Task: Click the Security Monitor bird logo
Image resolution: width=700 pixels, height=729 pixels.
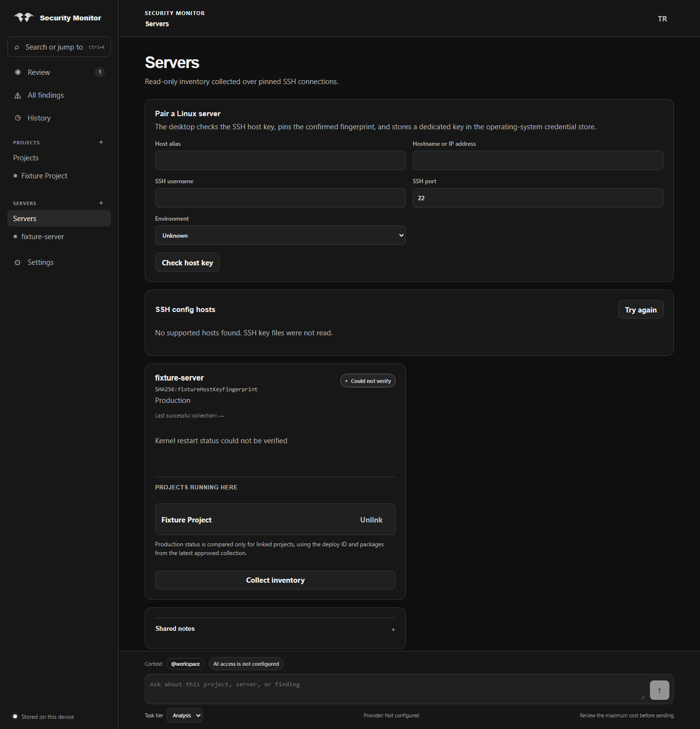Action: 24,17
